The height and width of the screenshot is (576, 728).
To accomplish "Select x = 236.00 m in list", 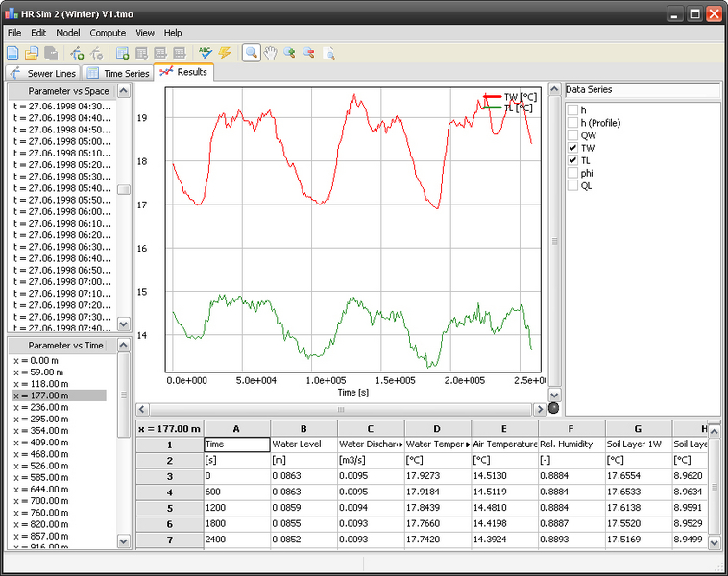I will (41, 407).
